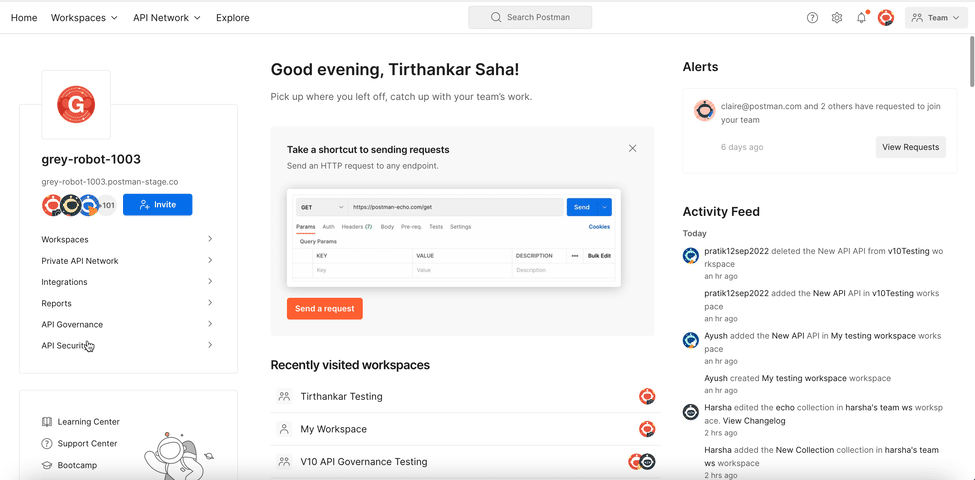This screenshot has width=975, height=480.
Task: Click the My Workspace person icon
Action: (x=284, y=429)
